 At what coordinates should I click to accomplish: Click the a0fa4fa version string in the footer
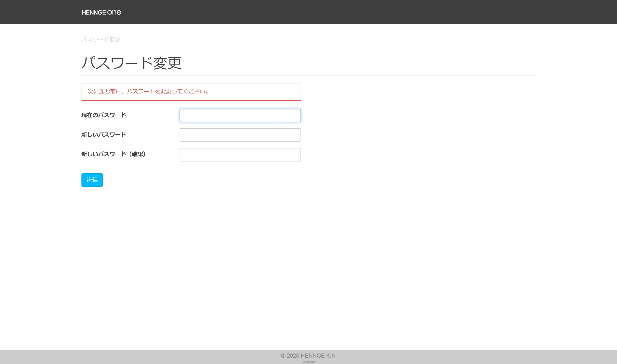click(x=309, y=362)
